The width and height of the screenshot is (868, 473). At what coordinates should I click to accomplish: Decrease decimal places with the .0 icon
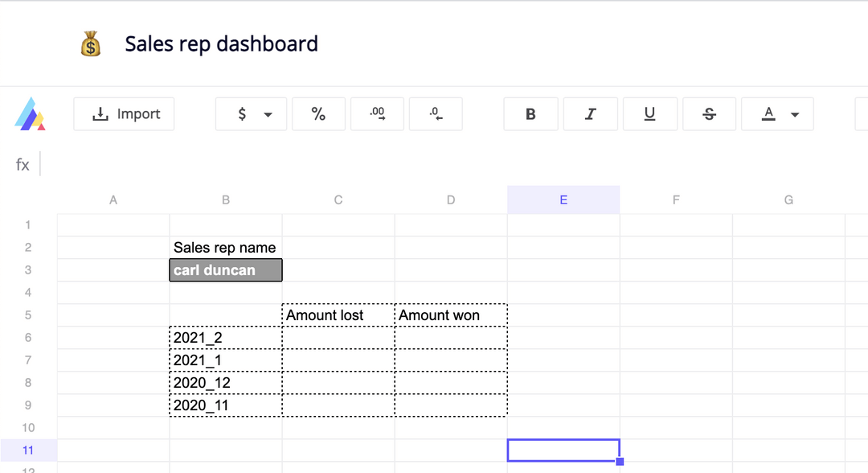tap(436, 113)
